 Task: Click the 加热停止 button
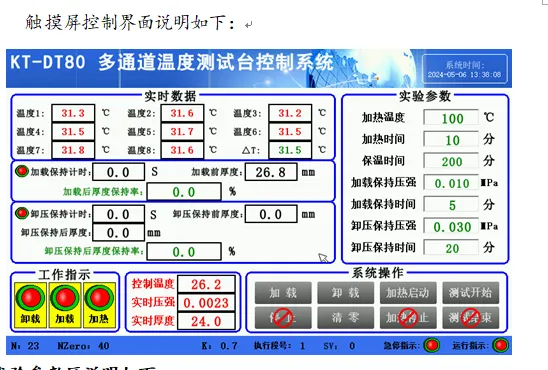click(408, 318)
